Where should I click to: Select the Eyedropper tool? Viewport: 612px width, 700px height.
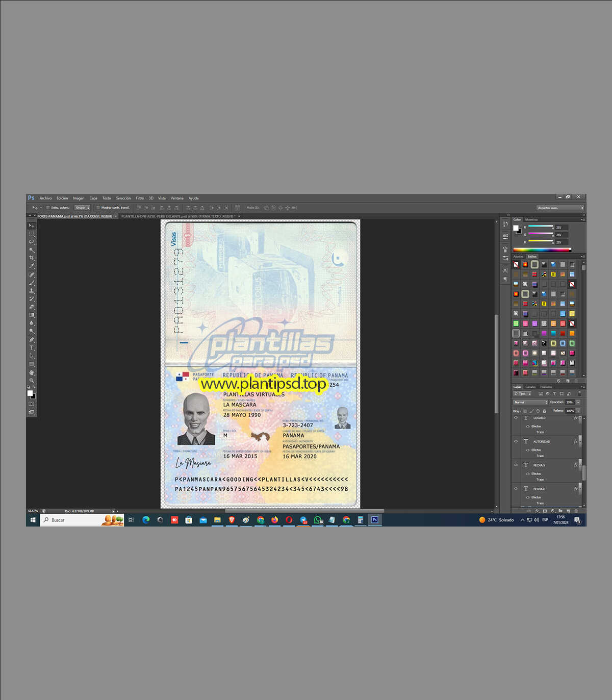[32, 266]
